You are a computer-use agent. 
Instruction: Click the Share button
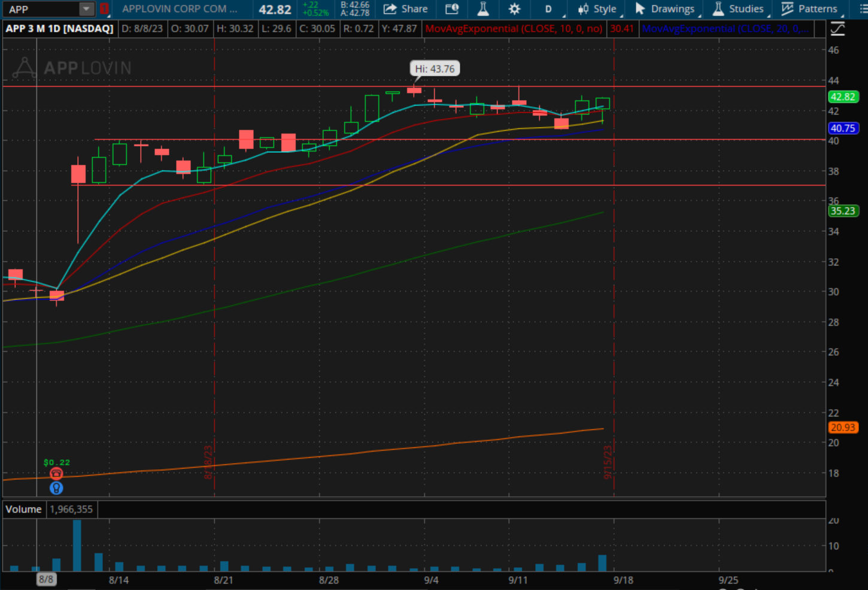(x=406, y=9)
